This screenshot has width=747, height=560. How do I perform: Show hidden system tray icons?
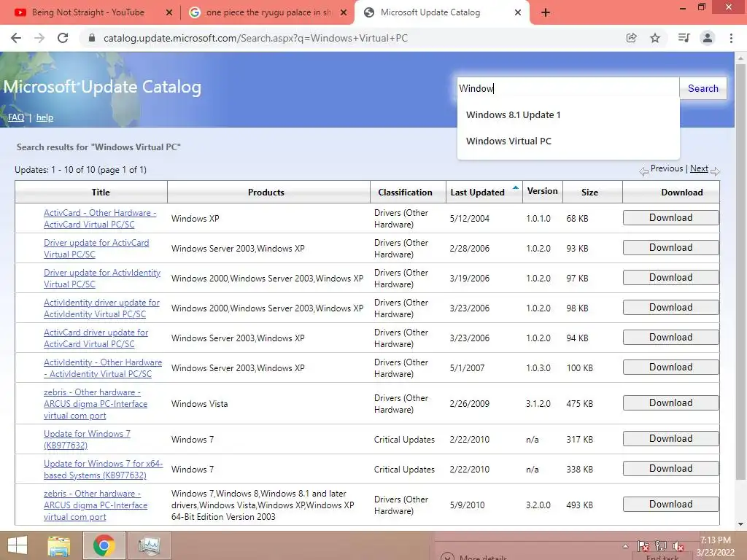pos(625,546)
